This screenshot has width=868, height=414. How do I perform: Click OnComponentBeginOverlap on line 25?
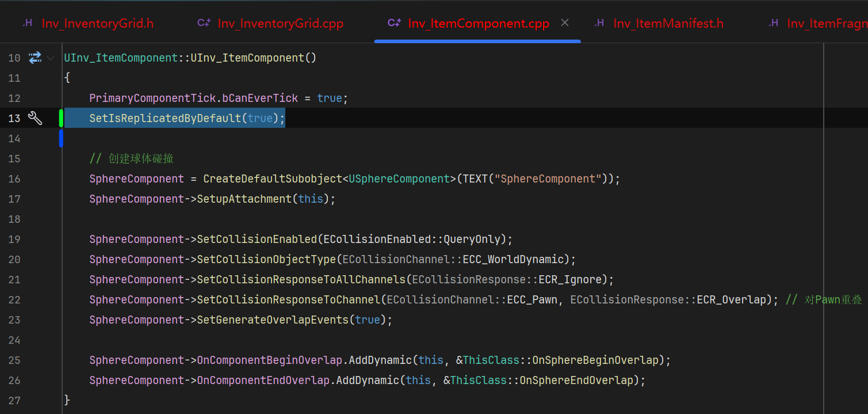(x=270, y=360)
